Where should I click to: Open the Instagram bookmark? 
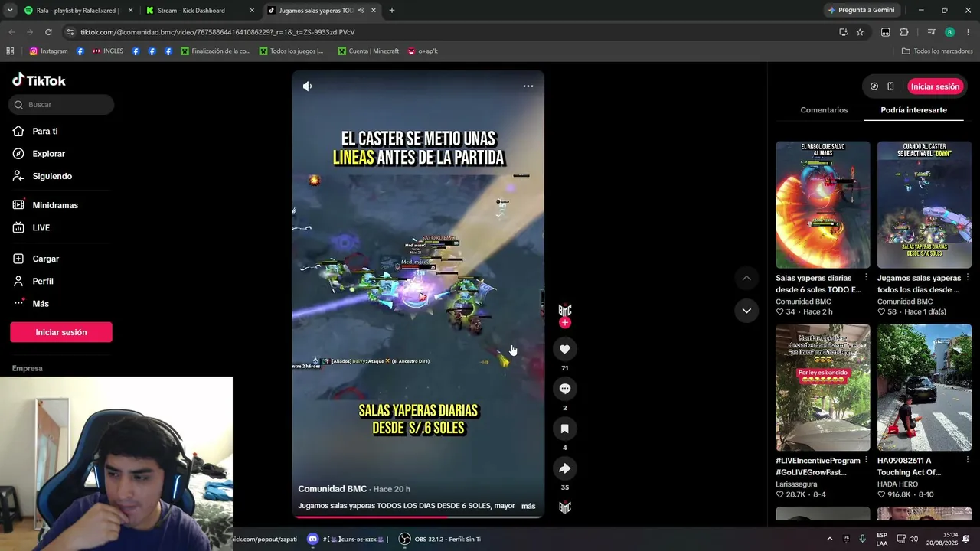tap(48, 51)
